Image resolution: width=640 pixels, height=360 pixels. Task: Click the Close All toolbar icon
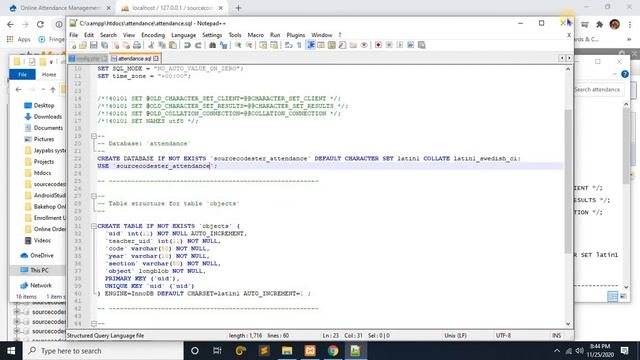[127, 45]
